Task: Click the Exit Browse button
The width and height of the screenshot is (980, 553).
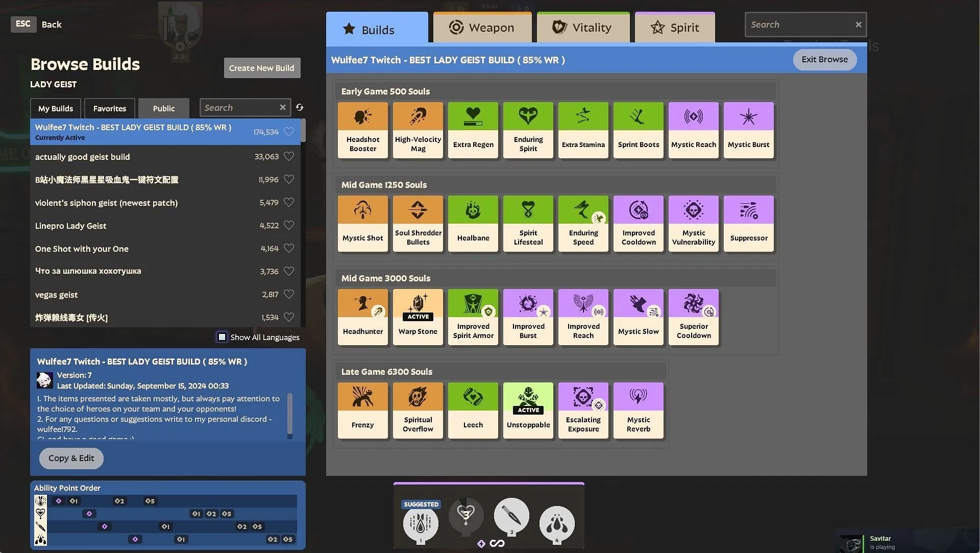Action: 824,59
